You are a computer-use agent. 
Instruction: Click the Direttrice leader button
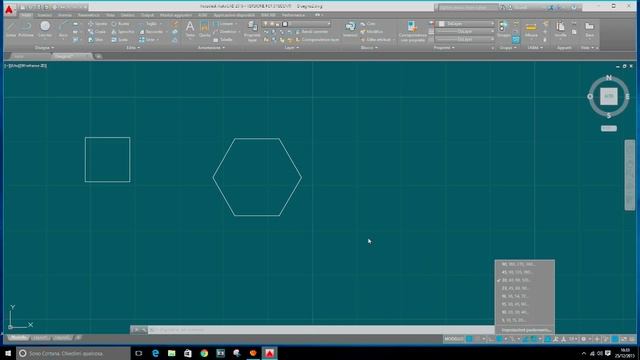coord(227,32)
